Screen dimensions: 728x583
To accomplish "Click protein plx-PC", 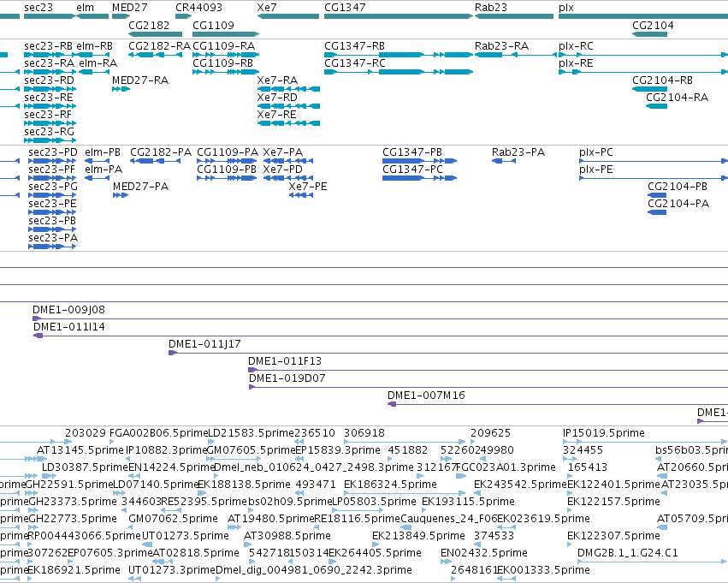I will click(596, 152).
